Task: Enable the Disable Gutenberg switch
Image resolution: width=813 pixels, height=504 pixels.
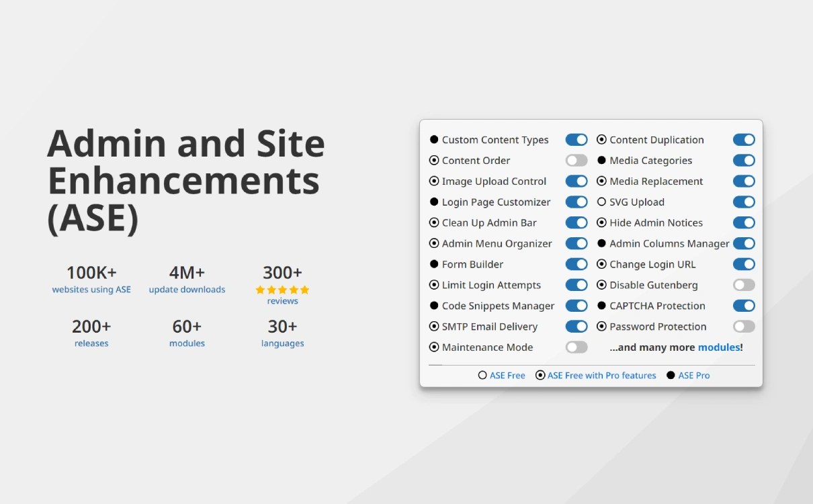Action: tap(744, 285)
